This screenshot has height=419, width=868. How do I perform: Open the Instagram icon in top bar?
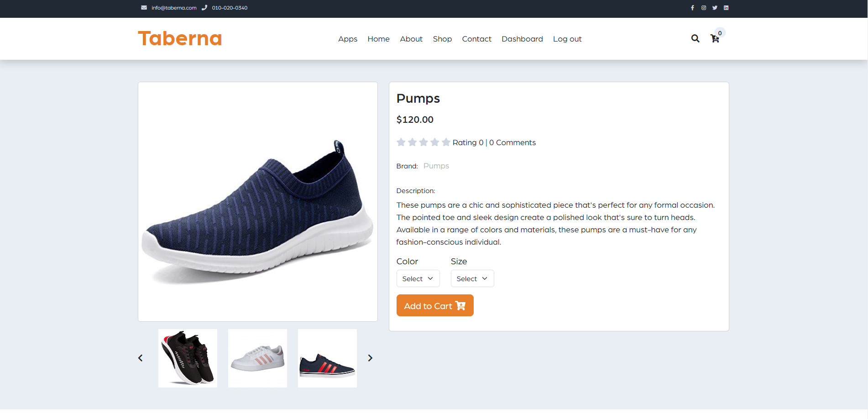tap(704, 8)
